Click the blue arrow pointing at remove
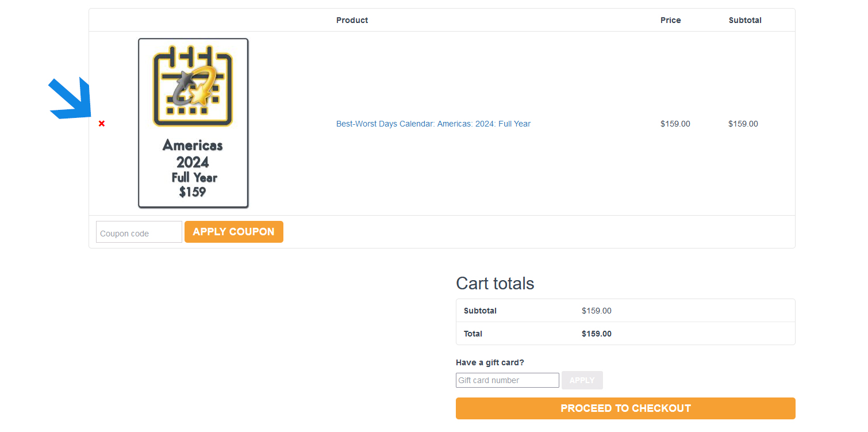Viewport: 868px width, 432px height. [70, 98]
